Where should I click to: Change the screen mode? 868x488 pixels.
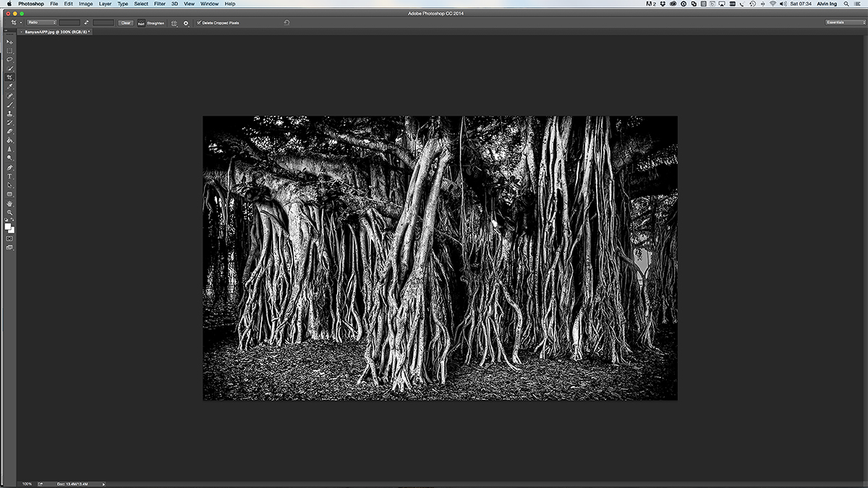click(x=9, y=247)
